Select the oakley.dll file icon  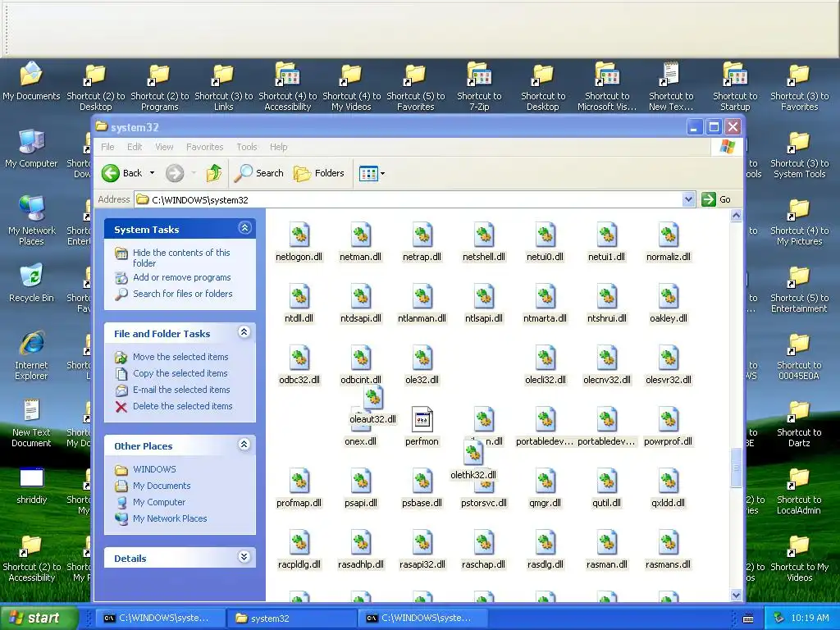coord(668,297)
